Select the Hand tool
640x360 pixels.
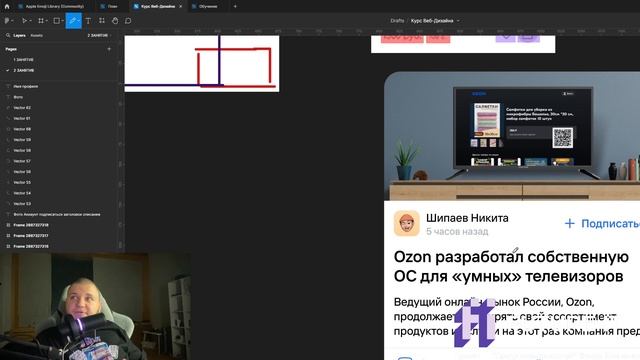[x=115, y=20]
